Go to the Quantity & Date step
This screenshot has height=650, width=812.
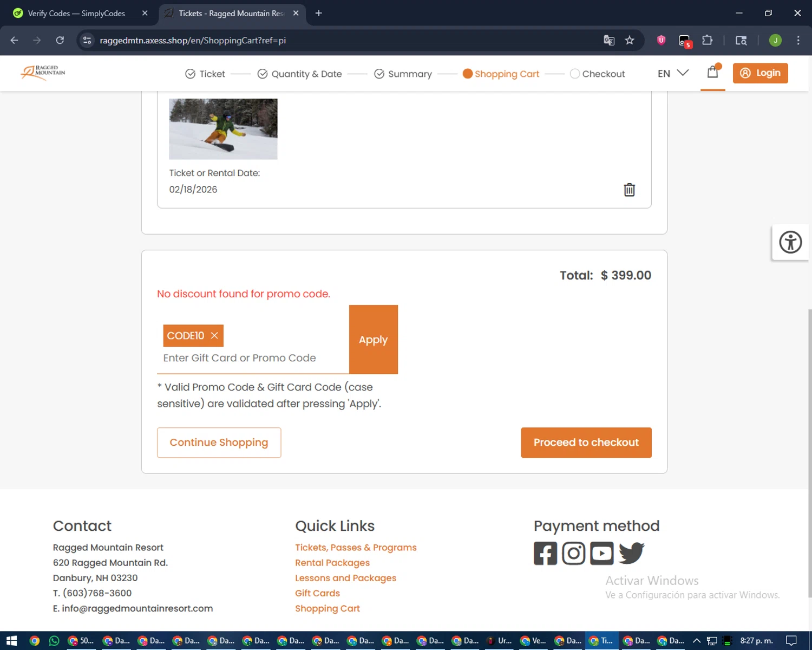coord(299,74)
